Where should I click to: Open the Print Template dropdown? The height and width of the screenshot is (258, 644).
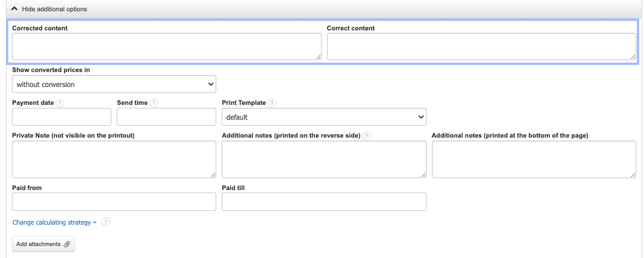[x=323, y=117]
